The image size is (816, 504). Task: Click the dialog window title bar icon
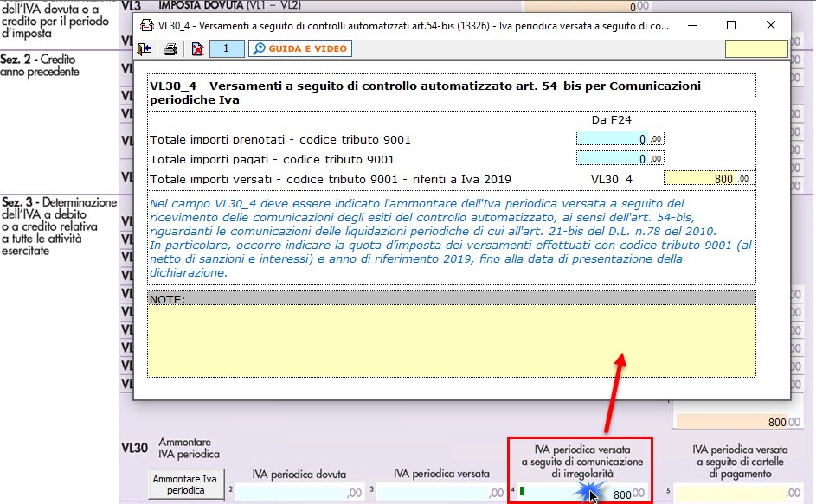(x=142, y=26)
